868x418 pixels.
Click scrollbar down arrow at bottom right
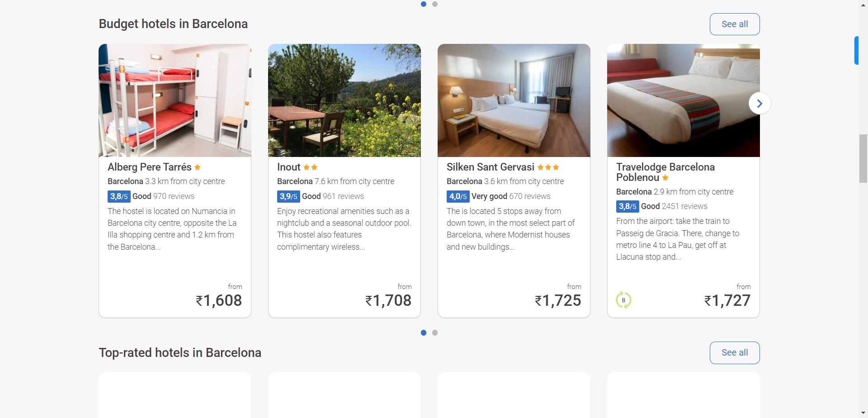[863, 413]
